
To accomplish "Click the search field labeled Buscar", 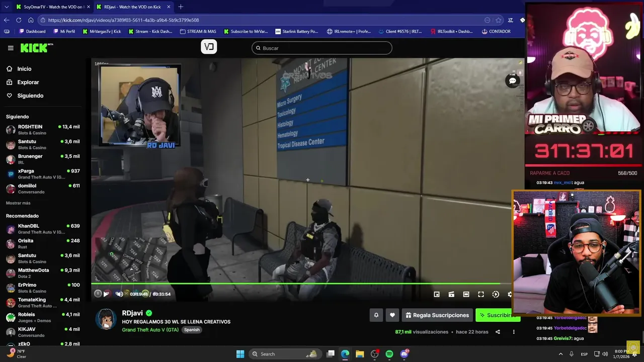I will tap(322, 48).
